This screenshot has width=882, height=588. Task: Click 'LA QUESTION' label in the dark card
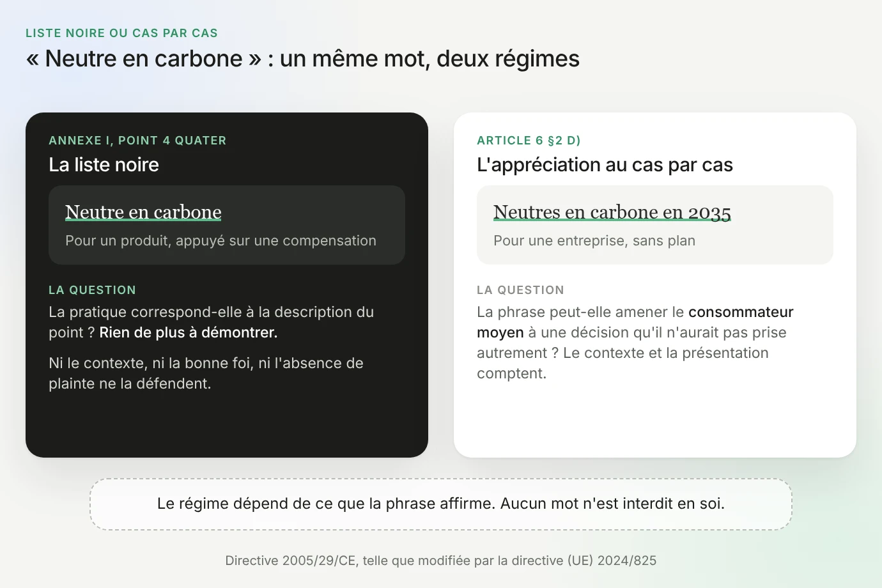click(92, 290)
